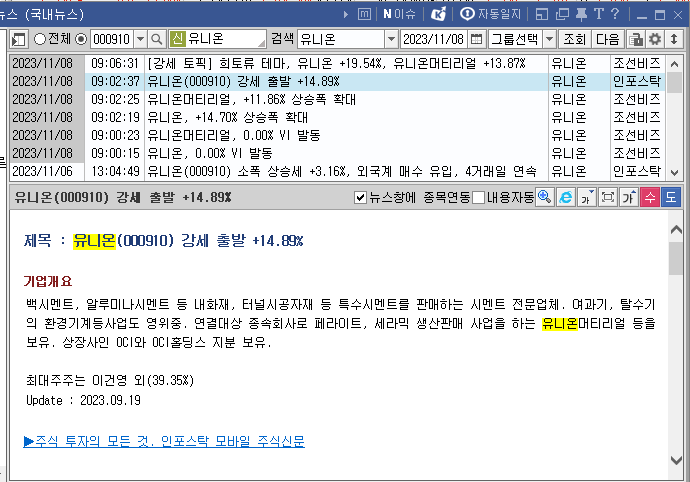Select news row 희토류 테마 09:06:31
This screenshot has height=482, width=690.
pos(337,63)
